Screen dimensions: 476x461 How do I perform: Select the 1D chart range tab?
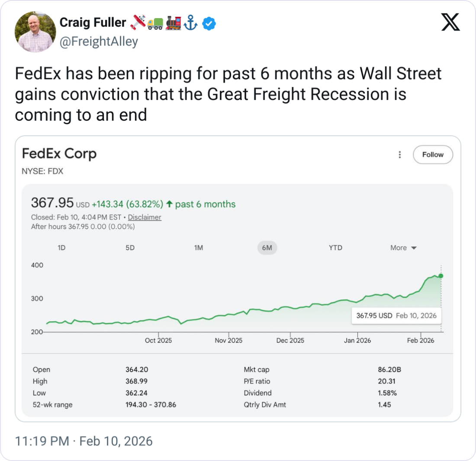pyautogui.click(x=61, y=248)
